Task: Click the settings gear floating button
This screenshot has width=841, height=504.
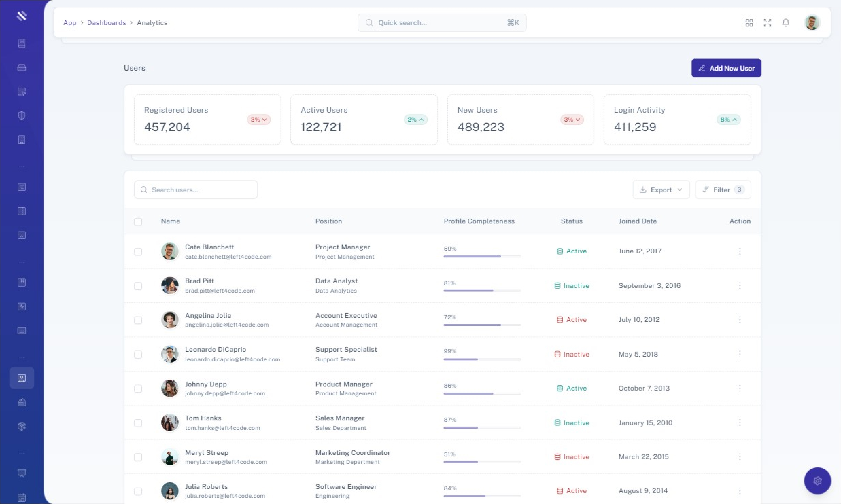Action: point(817,481)
